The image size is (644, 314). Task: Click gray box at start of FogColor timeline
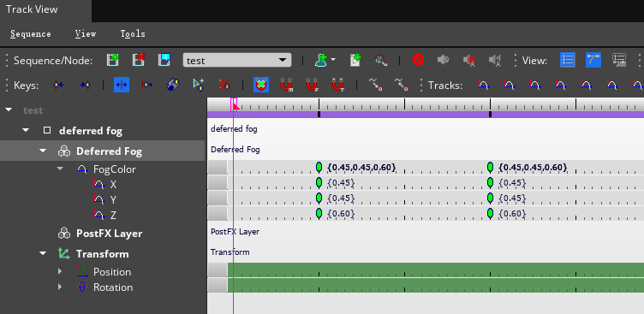tap(218, 167)
